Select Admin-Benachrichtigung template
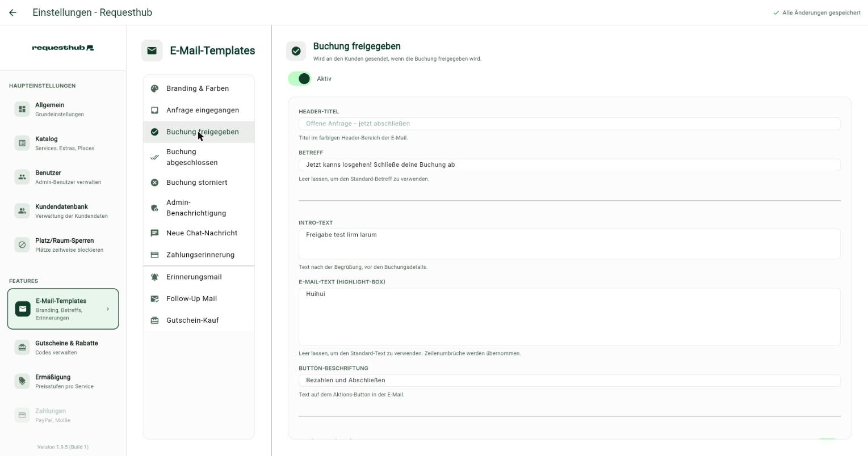868x456 pixels. 199,208
